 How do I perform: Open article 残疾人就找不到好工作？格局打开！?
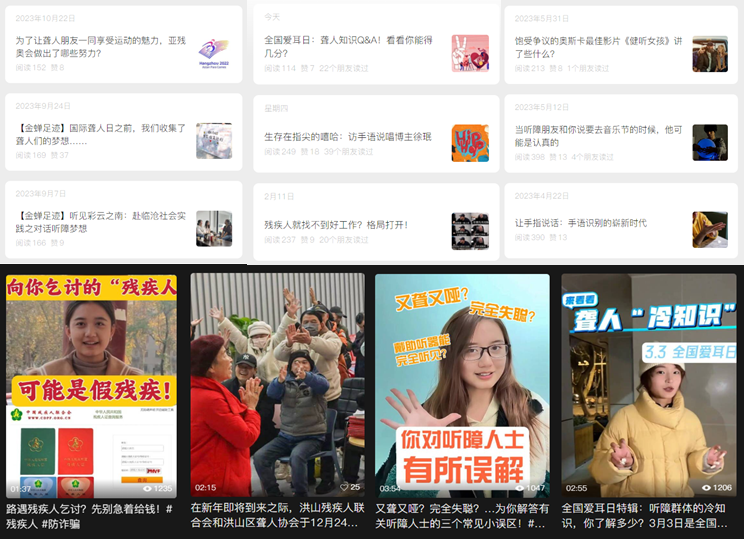click(x=335, y=225)
